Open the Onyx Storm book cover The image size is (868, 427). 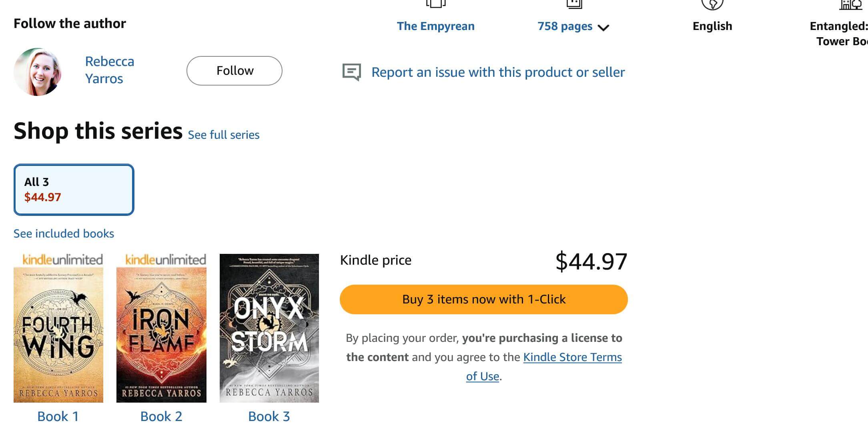click(269, 328)
